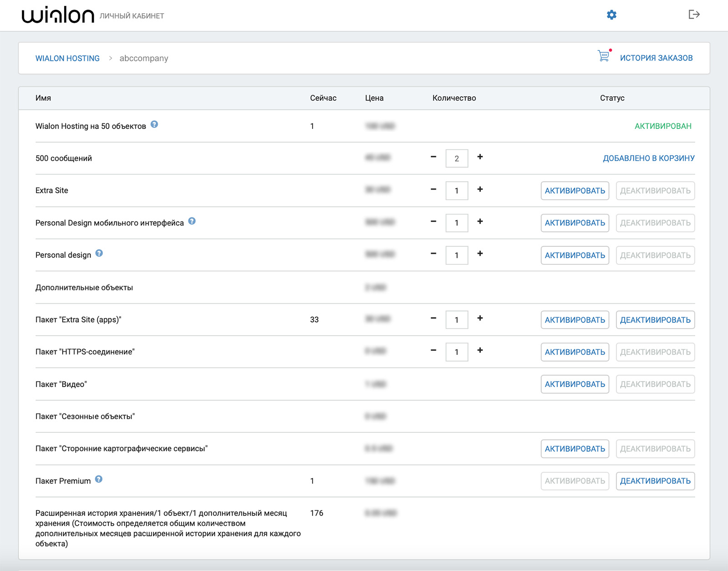This screenshot has width=728, height=571.
Task: Decrease Пакет "Extra Site (apps)" quantity
Action: click(434, 318)
